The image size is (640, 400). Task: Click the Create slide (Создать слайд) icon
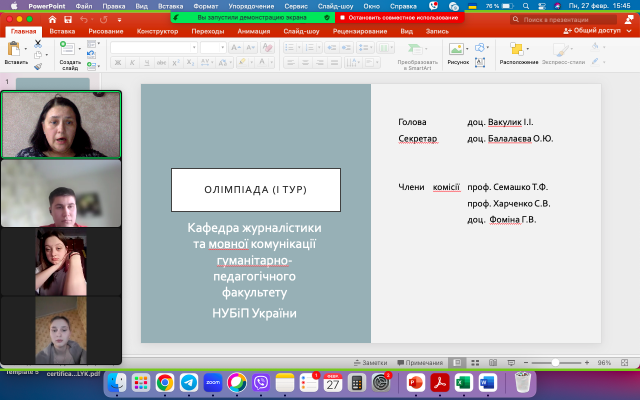(69, 50)
